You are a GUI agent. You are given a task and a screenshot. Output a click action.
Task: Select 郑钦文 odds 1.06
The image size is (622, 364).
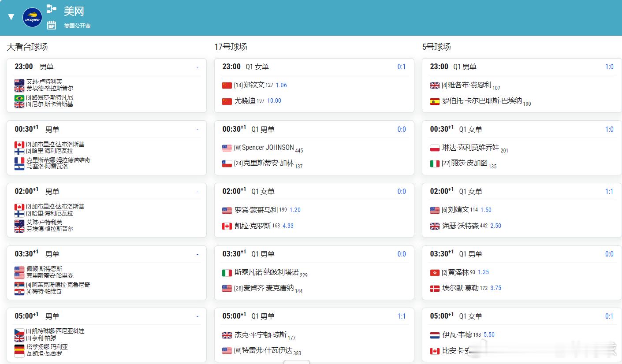(x=281, y=85)
